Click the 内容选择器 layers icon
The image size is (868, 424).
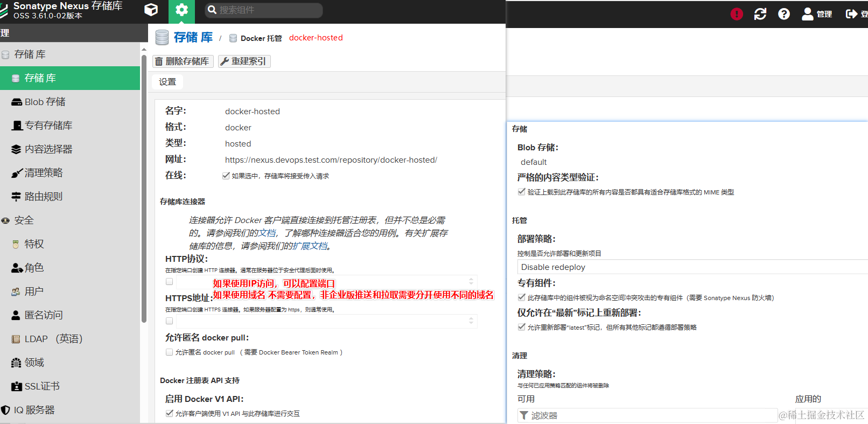point(17,149)
